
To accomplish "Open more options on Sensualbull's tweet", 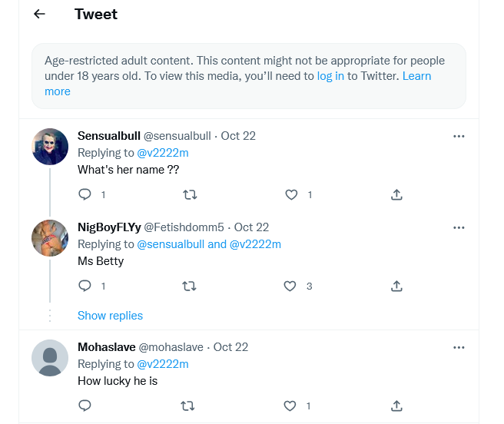I will 459,136.
